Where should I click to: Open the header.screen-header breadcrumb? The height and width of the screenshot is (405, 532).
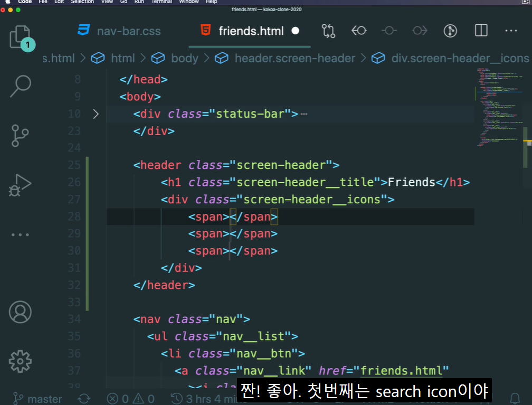pos(285,58)
